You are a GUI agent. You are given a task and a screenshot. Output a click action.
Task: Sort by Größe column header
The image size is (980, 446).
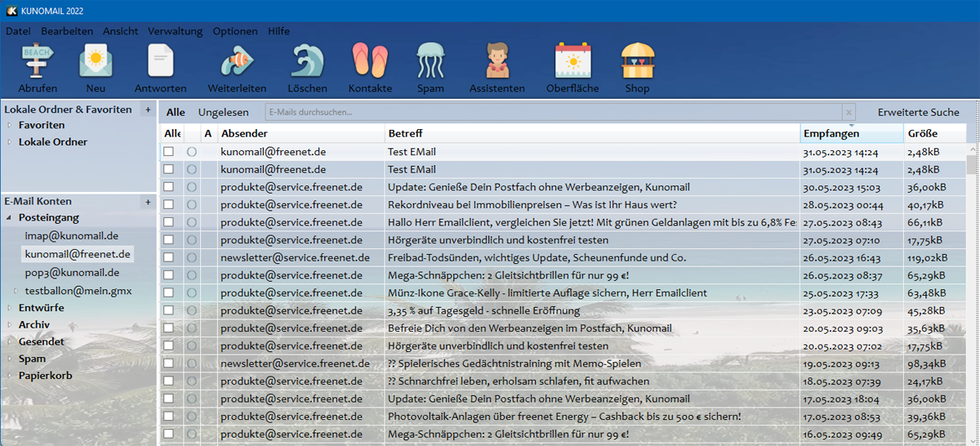point(934,133)
